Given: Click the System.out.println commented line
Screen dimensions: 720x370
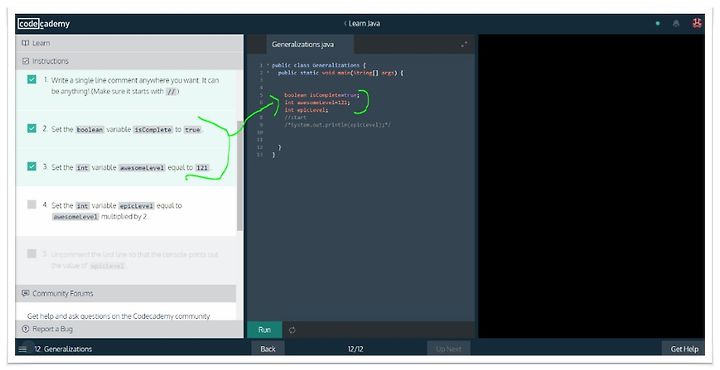Looking at the screenshot, I should click(x=338, y=125).
